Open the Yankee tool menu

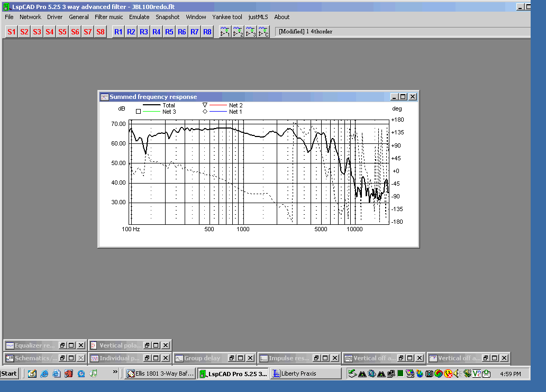tap(227, 17)
